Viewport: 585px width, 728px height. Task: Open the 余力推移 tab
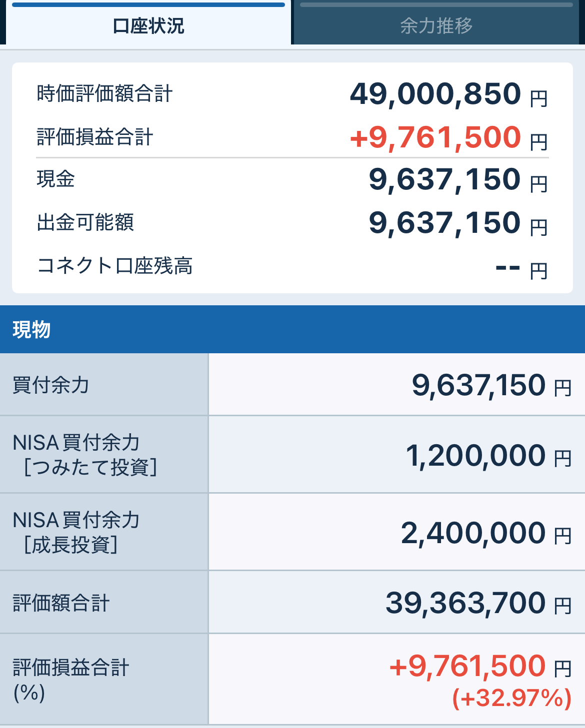click(436, 25)
